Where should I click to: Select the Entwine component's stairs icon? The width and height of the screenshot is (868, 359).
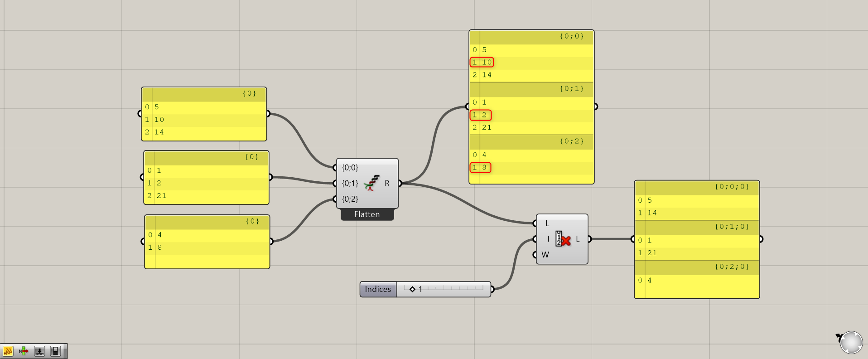pyautogui.click(x=372, y=183)
